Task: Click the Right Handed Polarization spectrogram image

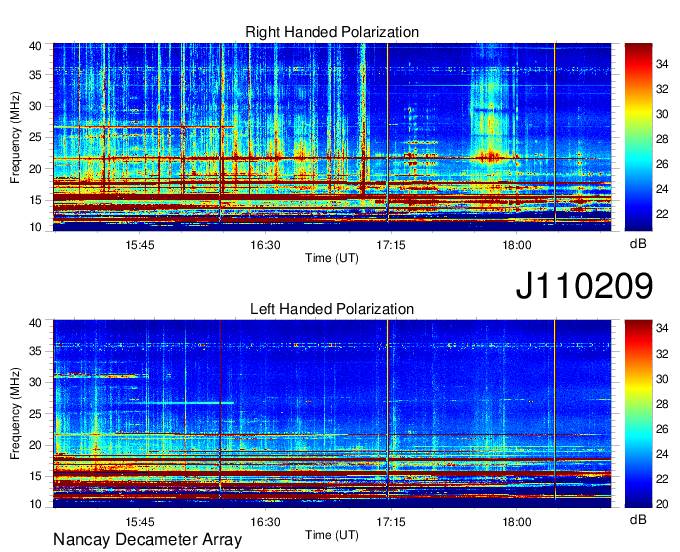Action: coord(332,137)
